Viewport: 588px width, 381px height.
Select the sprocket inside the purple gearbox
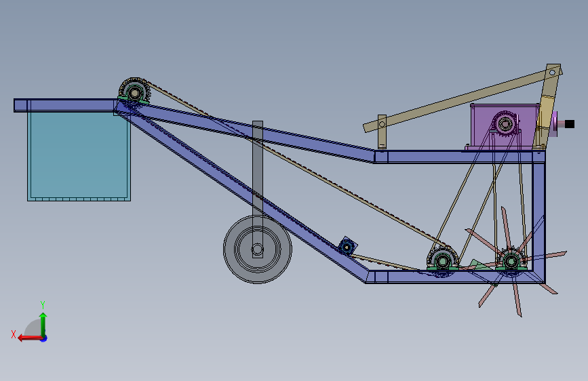tap(505, 123)
